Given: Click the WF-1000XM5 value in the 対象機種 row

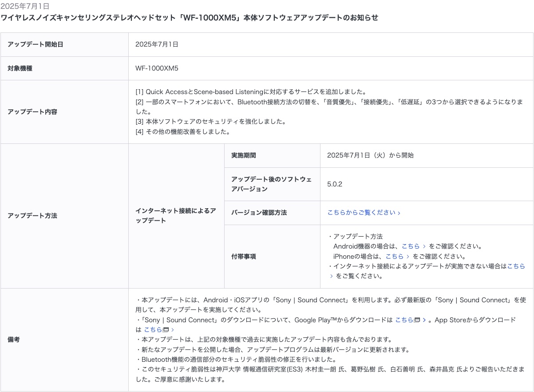Looking at the screenshot, I should 157,68.
